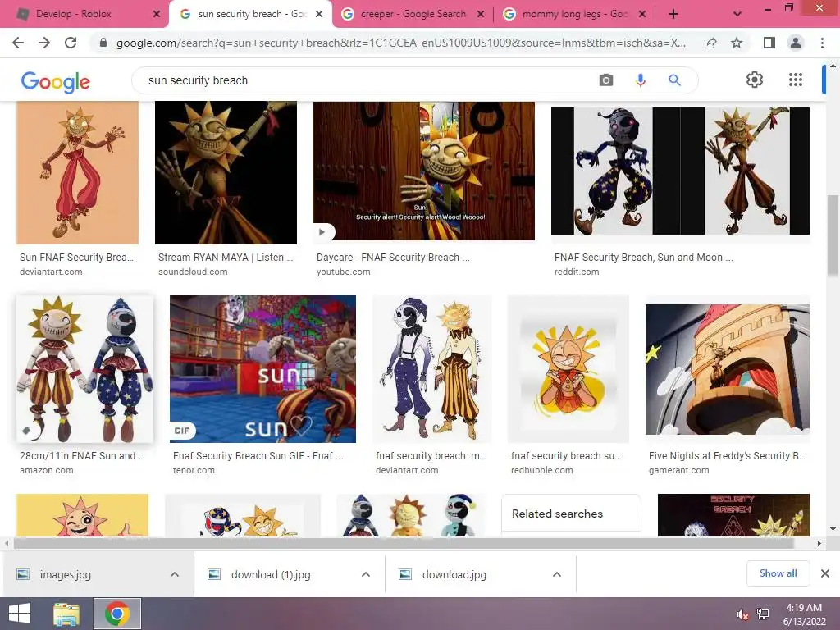Open the Sun GIF tenor result
This screenshot has height=630, width=840.
click(262, 369)
